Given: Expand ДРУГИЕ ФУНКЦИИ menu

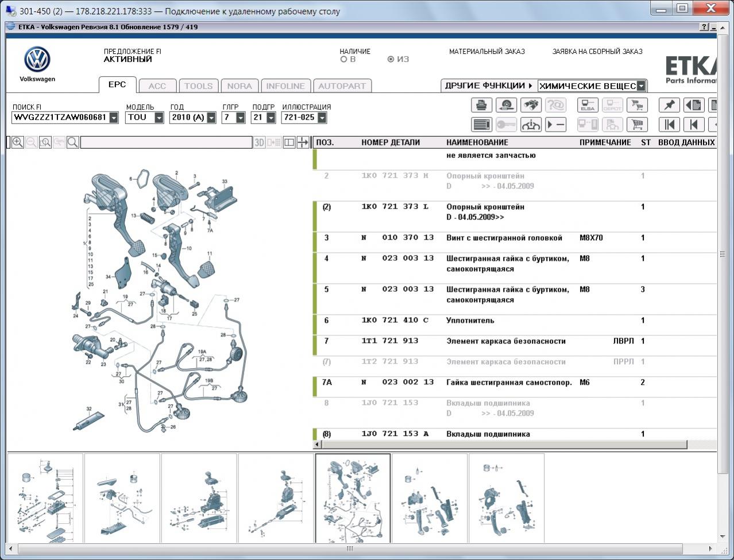Looking at the screenshot, I should click(488, 86).
